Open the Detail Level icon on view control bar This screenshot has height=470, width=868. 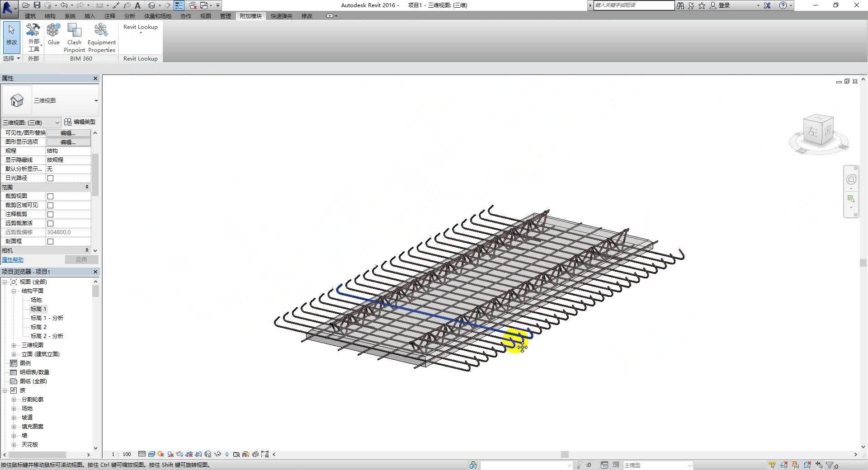[x=142, y=454]
